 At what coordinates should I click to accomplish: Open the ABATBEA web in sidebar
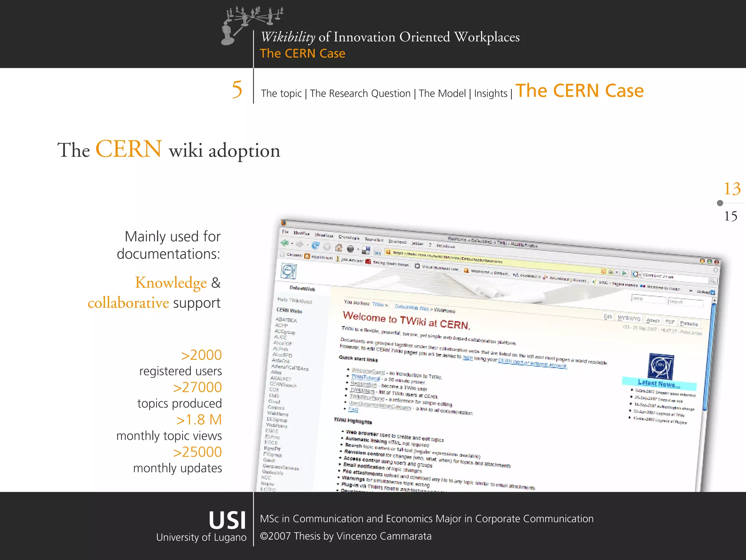tap(286, 320)
